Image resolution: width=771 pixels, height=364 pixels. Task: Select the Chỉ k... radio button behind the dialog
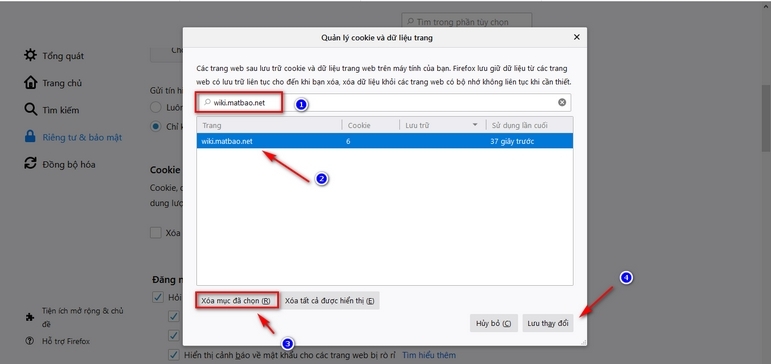pyautogui.click(x=156, y=126)
